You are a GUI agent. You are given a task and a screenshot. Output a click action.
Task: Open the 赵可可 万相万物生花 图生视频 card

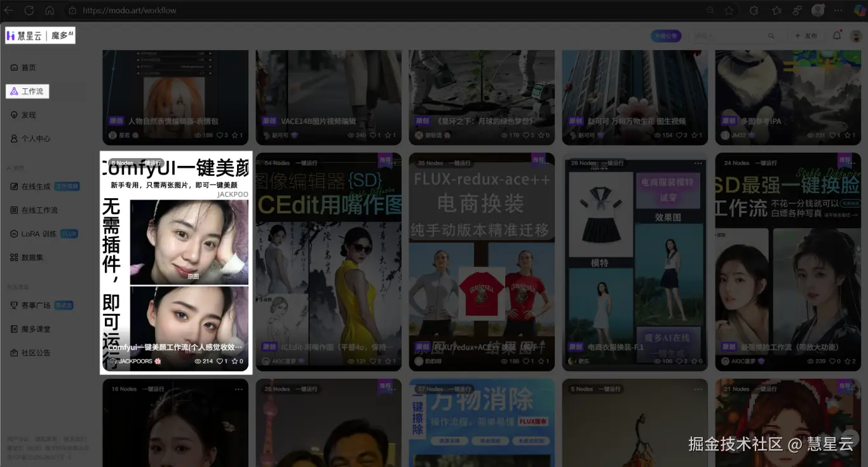[635, 98]
